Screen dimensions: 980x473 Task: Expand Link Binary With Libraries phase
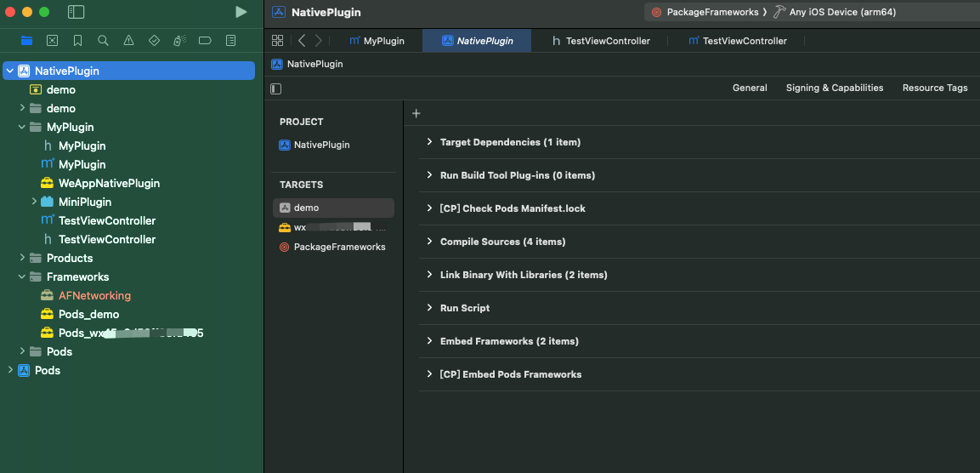coord(429,275)
